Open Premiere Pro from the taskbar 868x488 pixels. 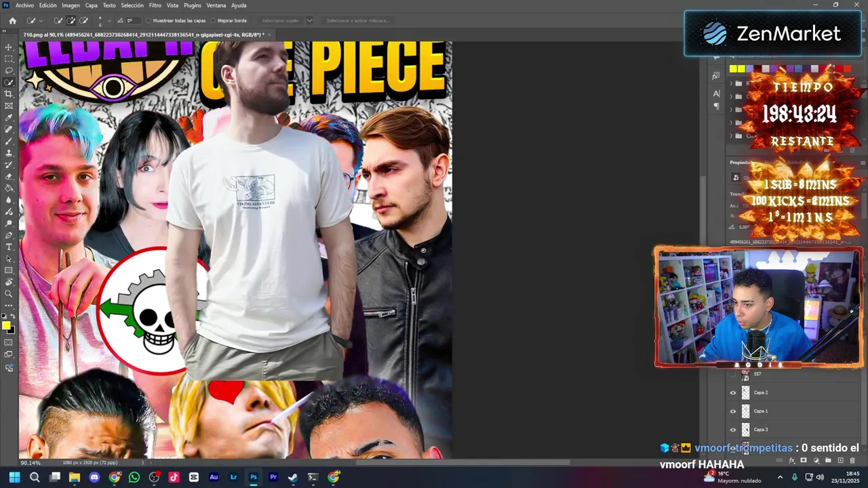tap(273, 477)
